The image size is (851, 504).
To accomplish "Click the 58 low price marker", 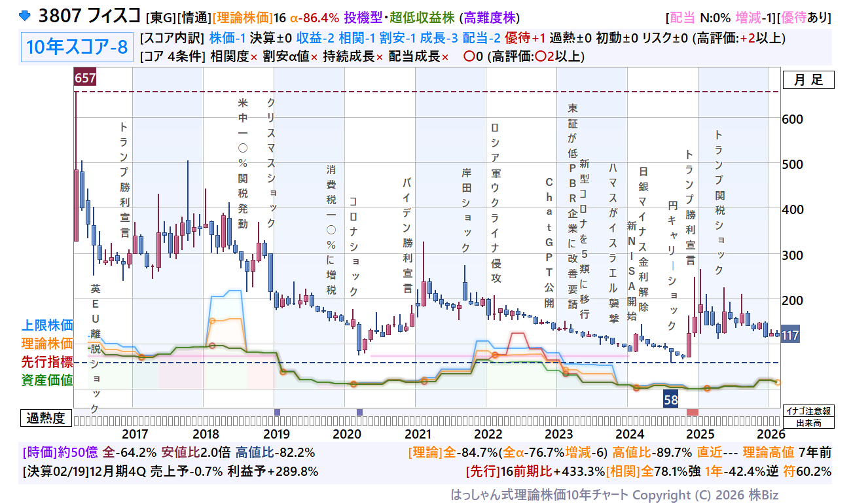I will point(670,399).
